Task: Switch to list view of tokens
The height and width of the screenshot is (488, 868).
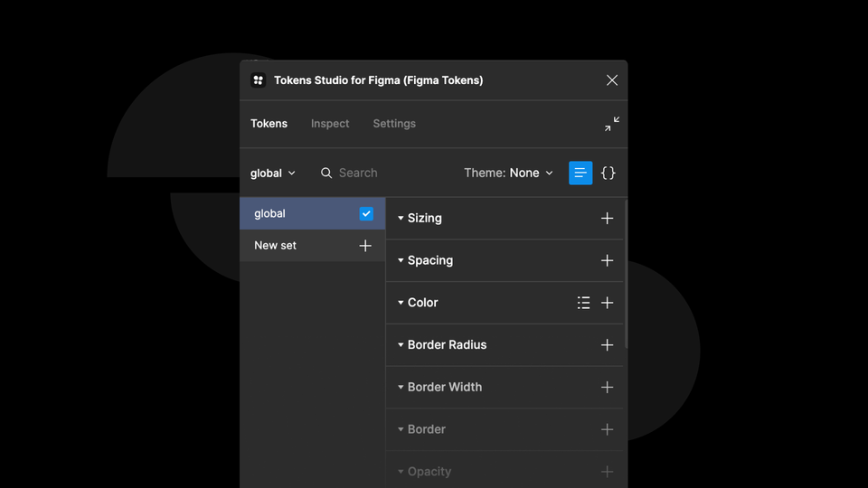Action: click(580, 174)
